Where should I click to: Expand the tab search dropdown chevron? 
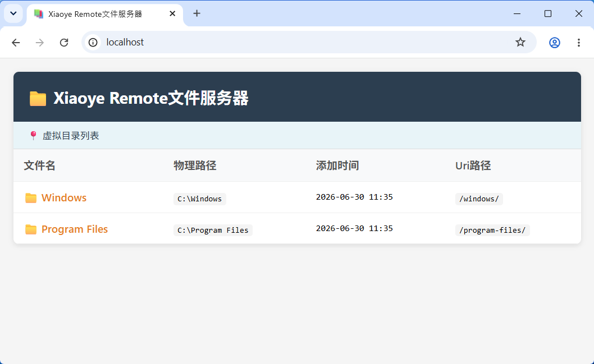[x=13, y=13]
